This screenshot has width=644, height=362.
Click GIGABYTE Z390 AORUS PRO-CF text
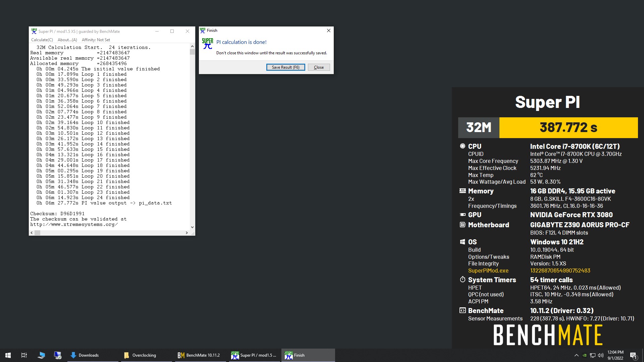coord(580,225)
